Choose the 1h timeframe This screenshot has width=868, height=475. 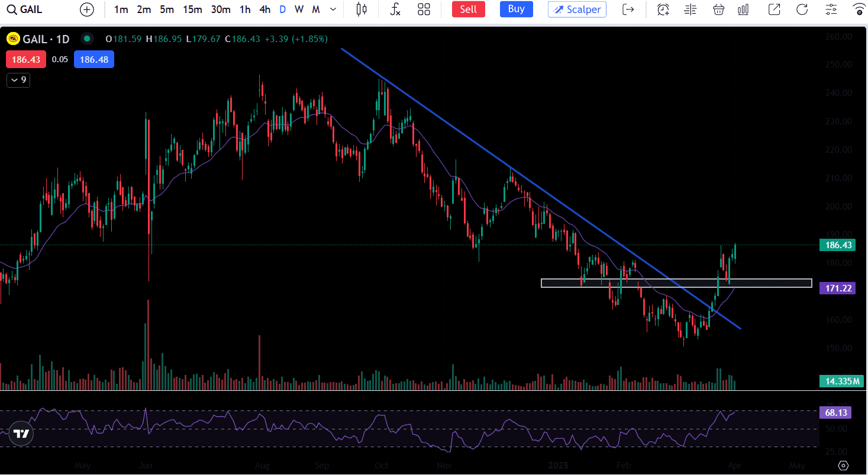(245, 9)
